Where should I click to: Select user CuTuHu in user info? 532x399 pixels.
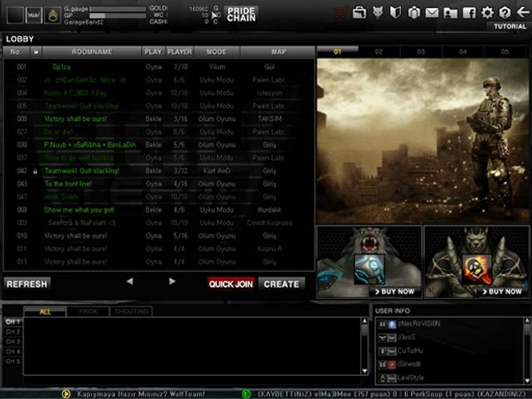pyautogui.click(x=450, y=351)
